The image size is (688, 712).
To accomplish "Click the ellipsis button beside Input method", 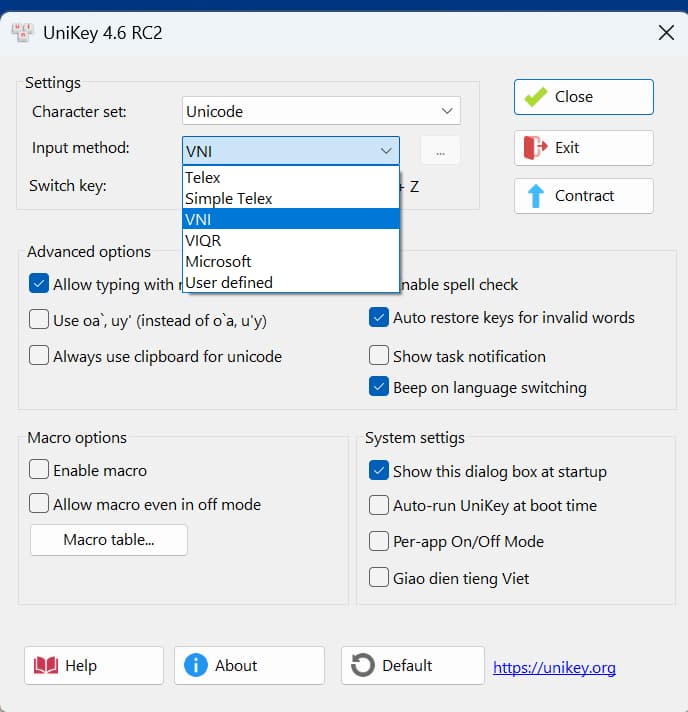I will (440, 151).
